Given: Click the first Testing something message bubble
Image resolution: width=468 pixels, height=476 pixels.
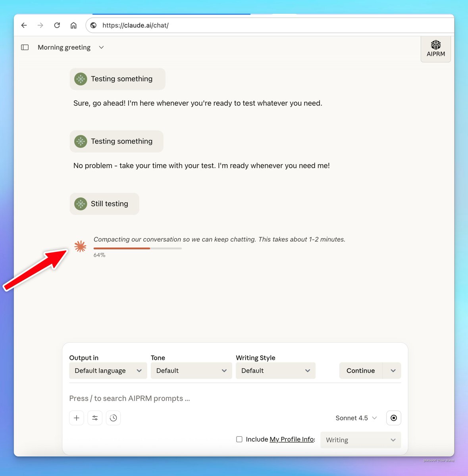Looking at the screenshot, I should pyautogui.click(x=117, y=79).
